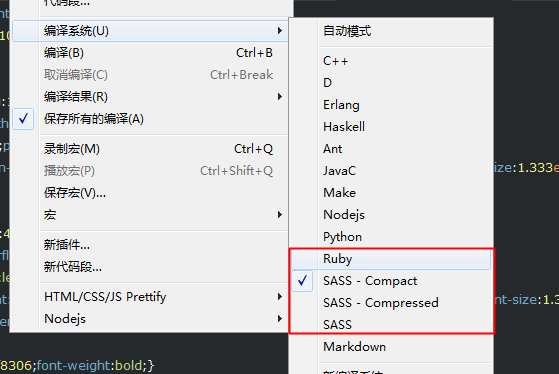The image size is (559, 374).
Task: Choose D build system
Action: tap(391, 83)
